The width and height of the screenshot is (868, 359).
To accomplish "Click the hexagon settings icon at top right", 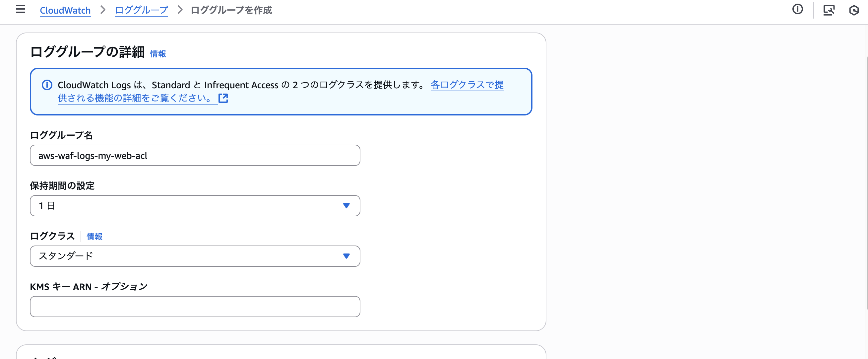I will 853,10.
